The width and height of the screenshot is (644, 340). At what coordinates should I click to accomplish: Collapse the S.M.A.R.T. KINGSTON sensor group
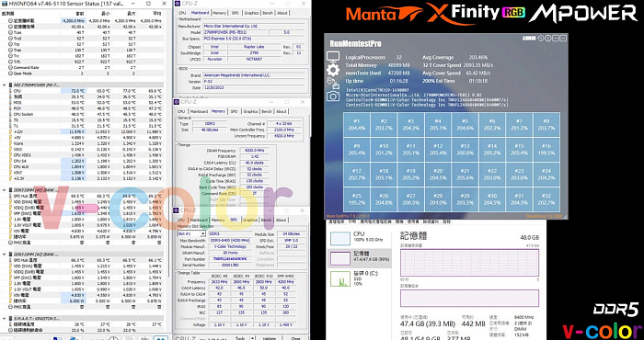[5, 318]
